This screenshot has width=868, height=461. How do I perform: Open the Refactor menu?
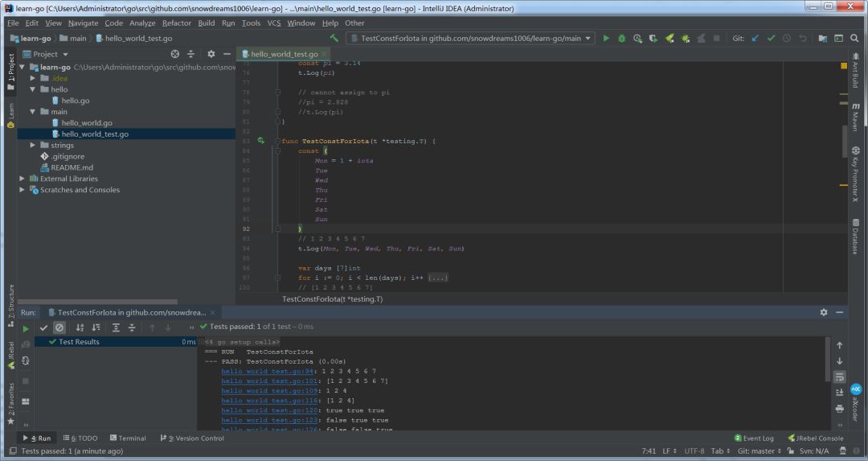point(176,23)
